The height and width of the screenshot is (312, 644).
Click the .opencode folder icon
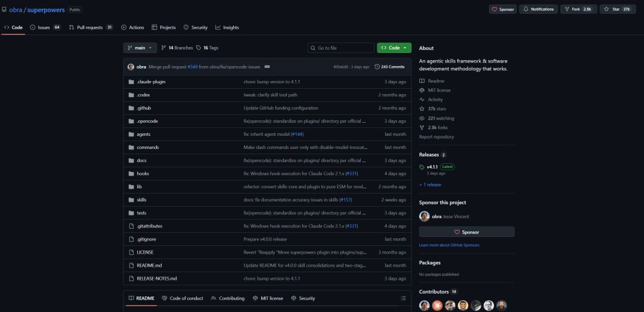click(131, 121)
